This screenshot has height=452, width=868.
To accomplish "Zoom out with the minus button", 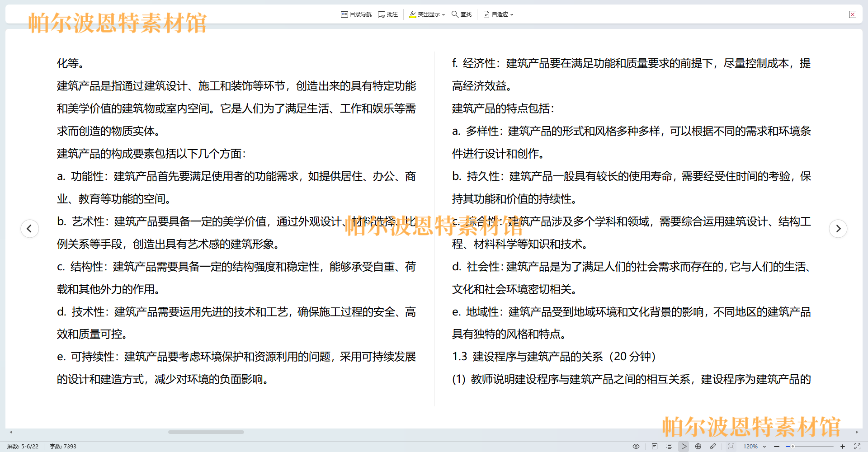I will click(x=777, y=446).
